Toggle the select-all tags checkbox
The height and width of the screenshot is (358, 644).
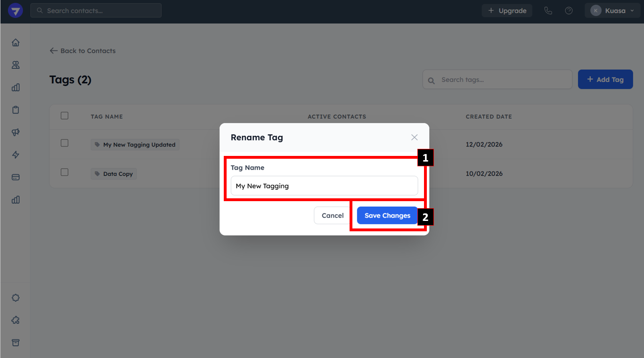tap(65, 116)
